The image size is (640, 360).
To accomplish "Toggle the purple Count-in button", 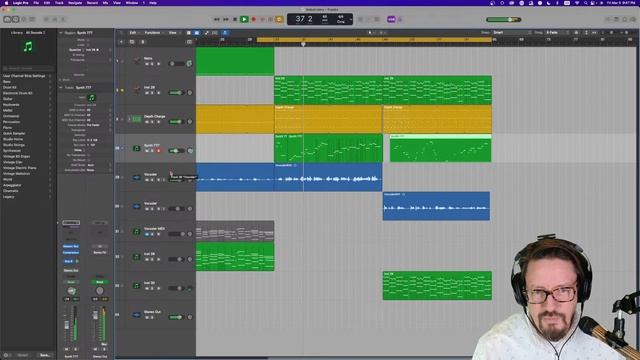I will (x=391, y=19).
